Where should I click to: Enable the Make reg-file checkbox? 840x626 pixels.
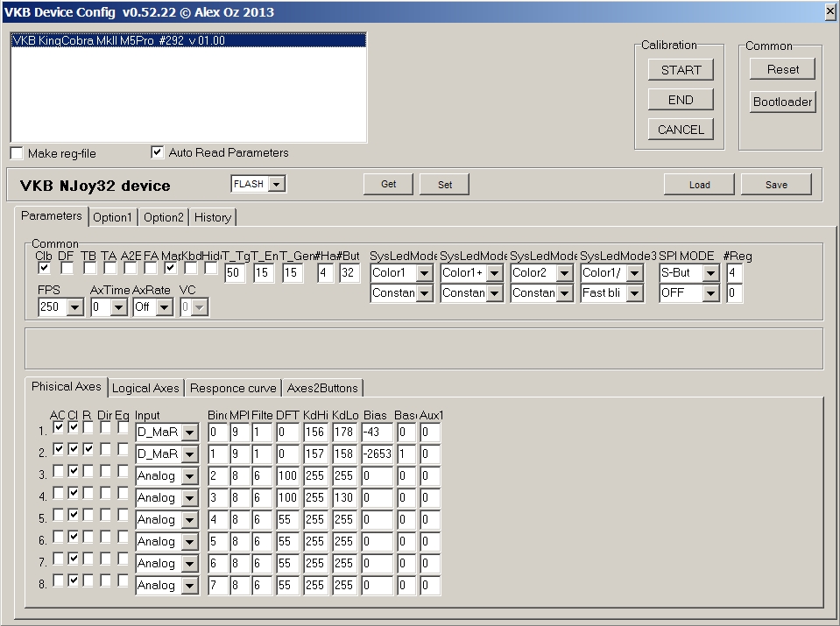pos(18,153)
